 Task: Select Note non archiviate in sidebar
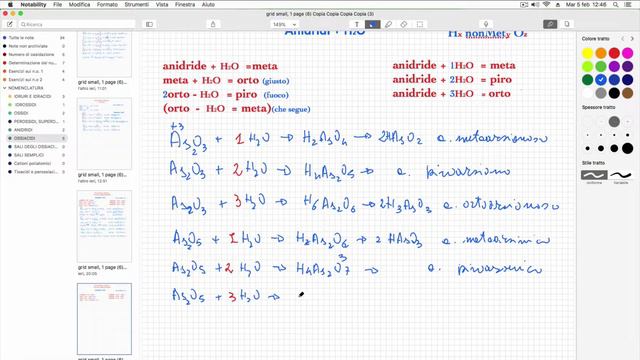click(34, 46)
